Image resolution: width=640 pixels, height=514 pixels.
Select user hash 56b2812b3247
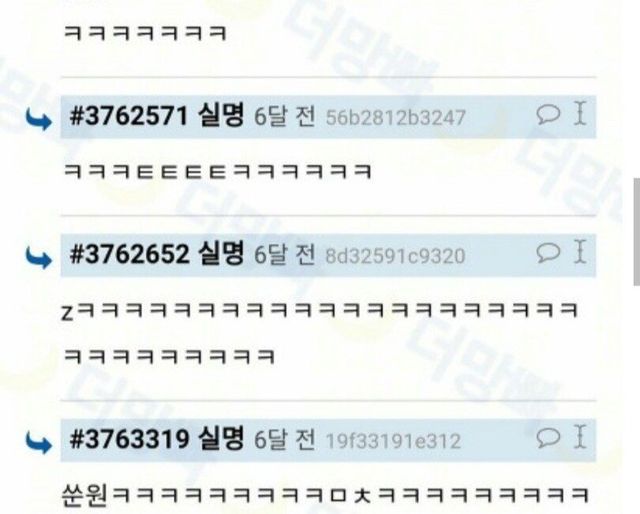click(x=396, y=118)
